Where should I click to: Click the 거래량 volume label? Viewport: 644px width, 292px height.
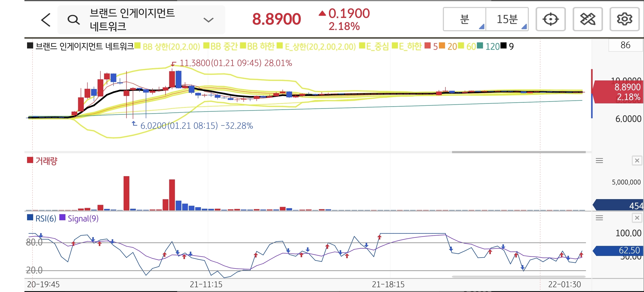pyautogui.click(x=46, y=161)
